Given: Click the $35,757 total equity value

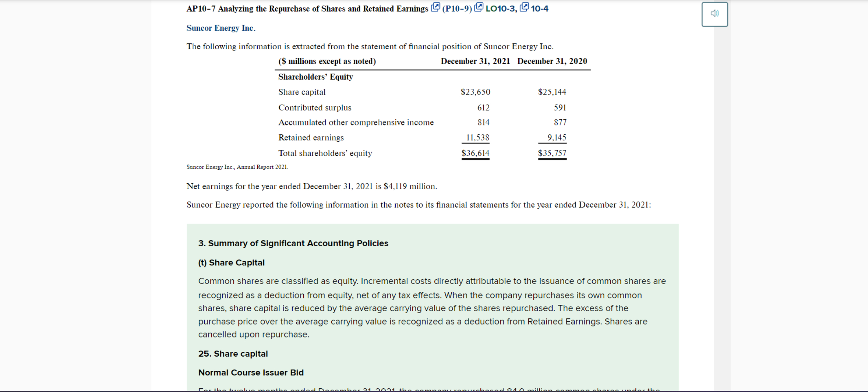Looking at the screenshot, I should (552, 153).
